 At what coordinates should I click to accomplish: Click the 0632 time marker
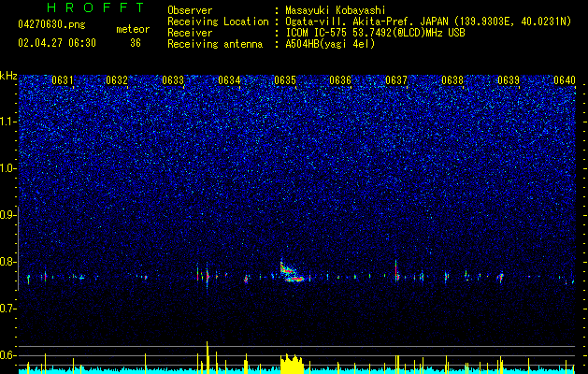click(x=117, y=80)
